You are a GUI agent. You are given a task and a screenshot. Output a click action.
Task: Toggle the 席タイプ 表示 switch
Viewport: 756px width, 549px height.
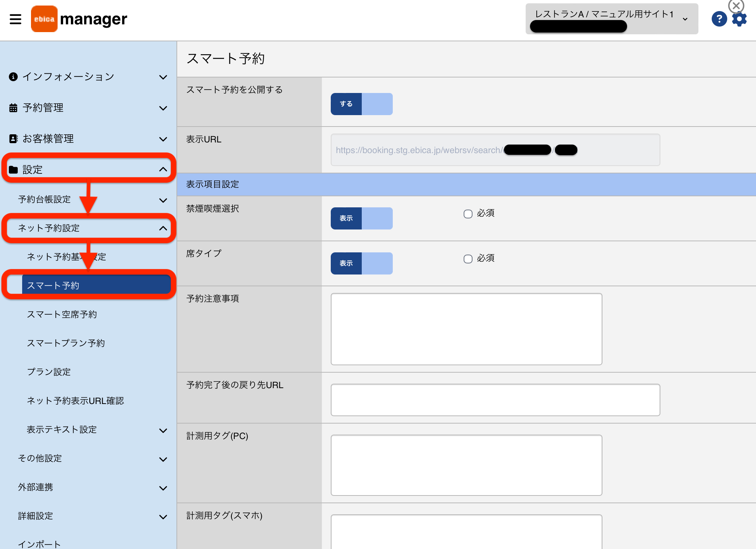pos(362,263)
